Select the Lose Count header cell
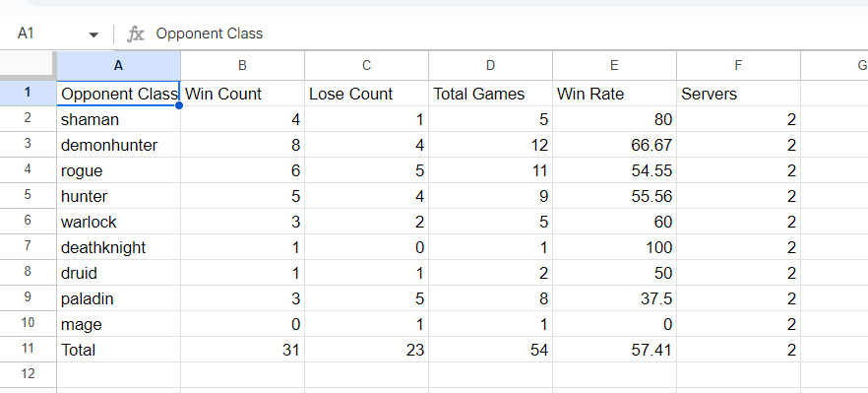The width and height of the screenshot is (868, 393). (366, 94)
